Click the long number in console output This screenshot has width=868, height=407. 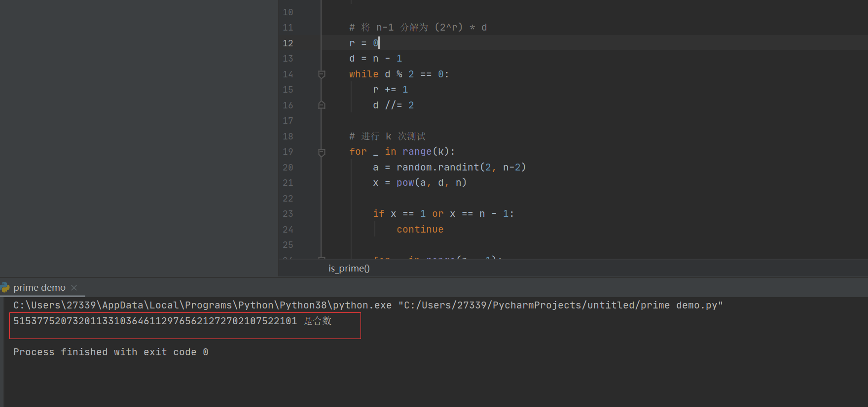pos(155,321)
